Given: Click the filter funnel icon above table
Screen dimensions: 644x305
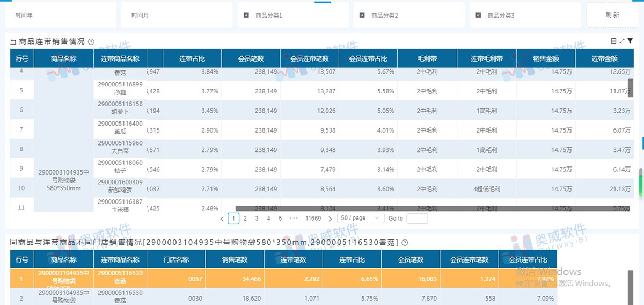Looking at the screenshot, I should [630, 41].
